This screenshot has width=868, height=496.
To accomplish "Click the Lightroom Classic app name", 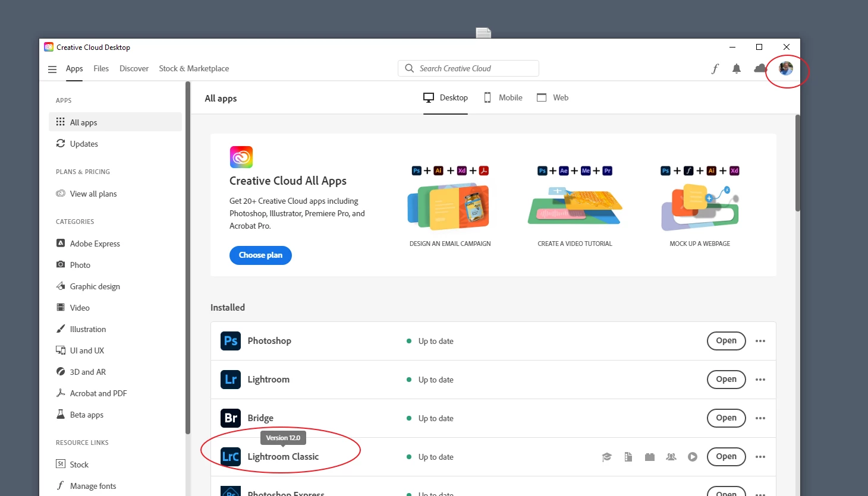I will (x=283, y=457).
